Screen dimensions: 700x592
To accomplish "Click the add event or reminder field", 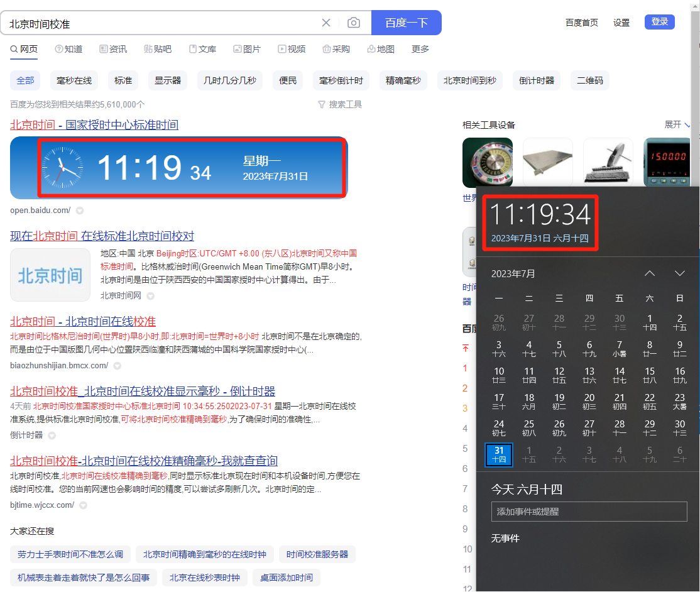I will [589, 512].
